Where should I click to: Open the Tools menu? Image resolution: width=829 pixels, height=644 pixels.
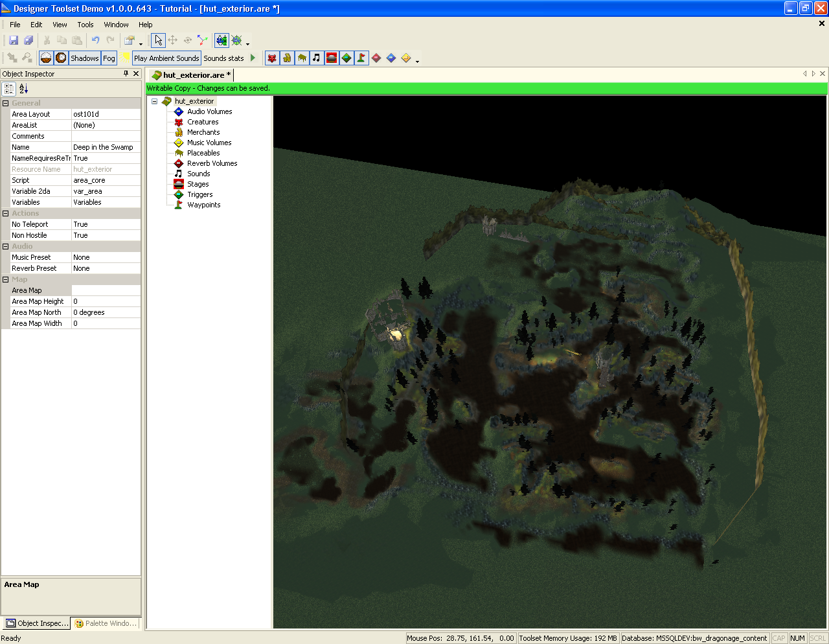[x=85, y=25]
